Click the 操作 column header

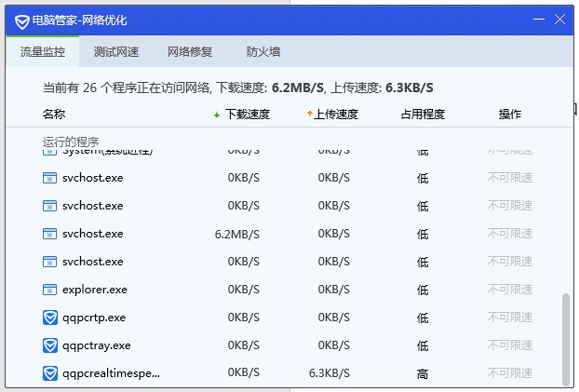510,115
